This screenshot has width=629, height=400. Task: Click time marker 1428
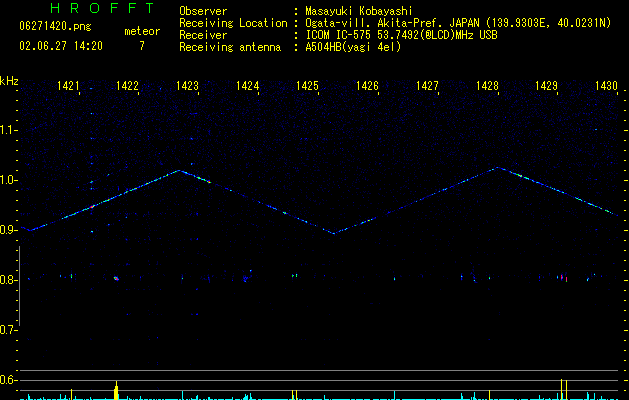(487, 86)
